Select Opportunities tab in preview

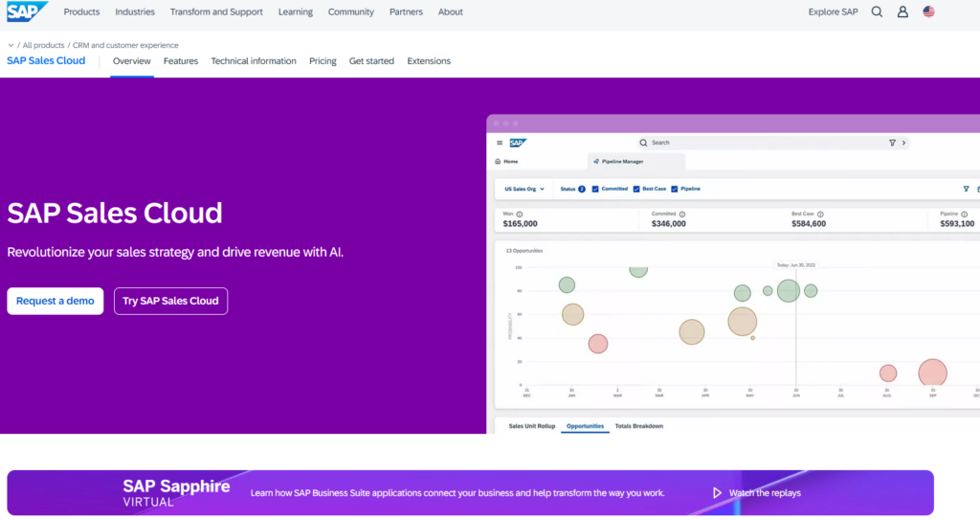coord(585,426)
